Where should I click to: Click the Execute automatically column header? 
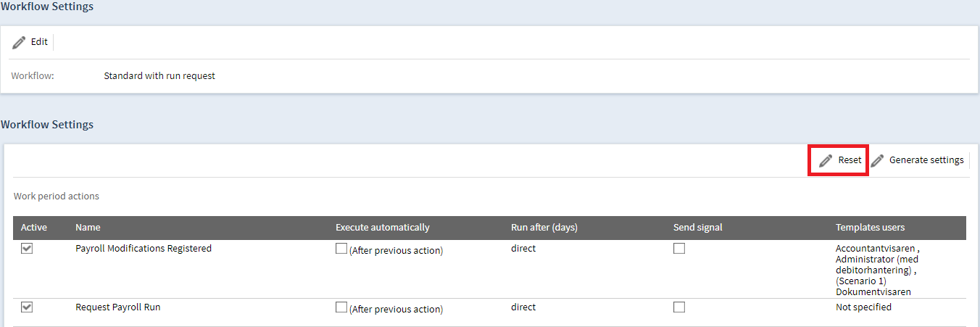[x=383, y=228]
